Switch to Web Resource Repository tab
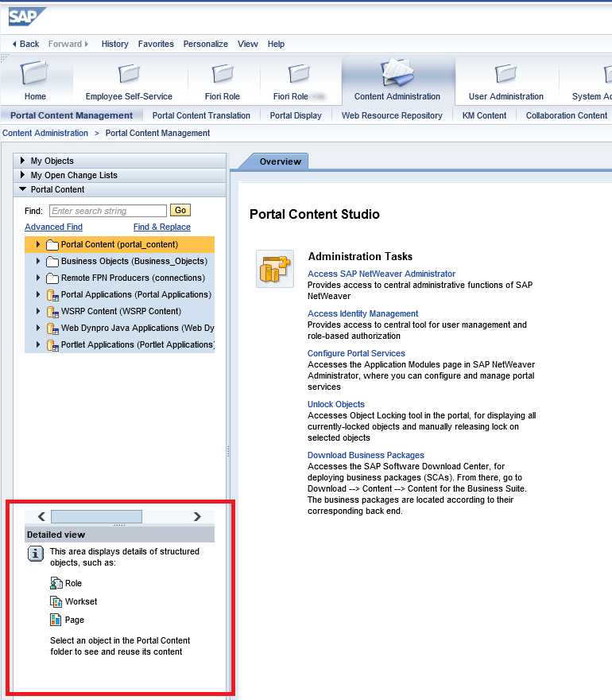The width and height of the screenshot is (612, 700). pos(392,115)
